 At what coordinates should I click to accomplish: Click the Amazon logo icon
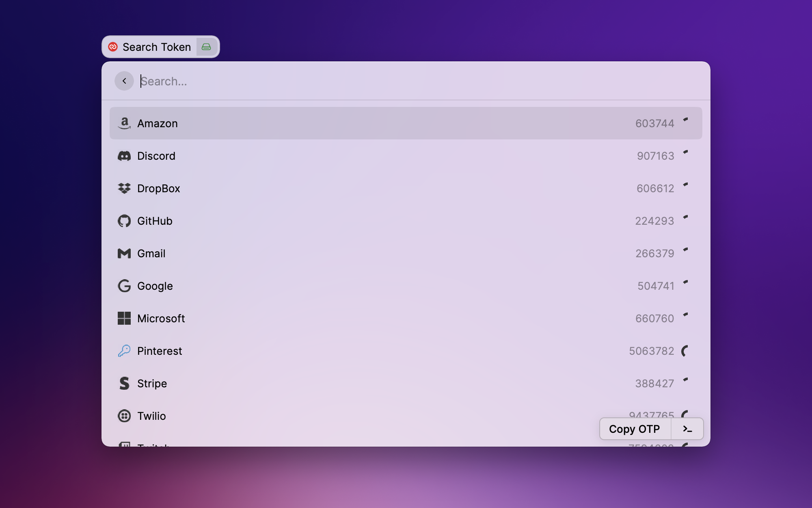pyautogui.click(x=124, y=123)
